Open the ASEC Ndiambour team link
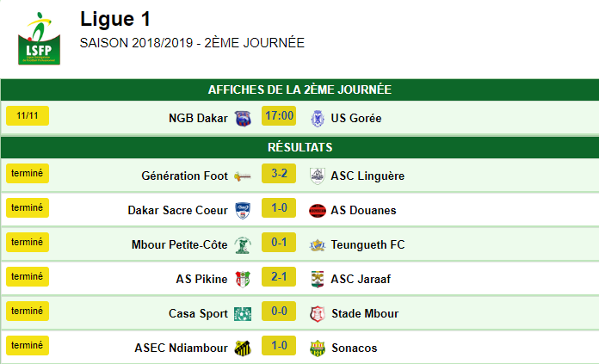The image size is (599, 364). 181,348
